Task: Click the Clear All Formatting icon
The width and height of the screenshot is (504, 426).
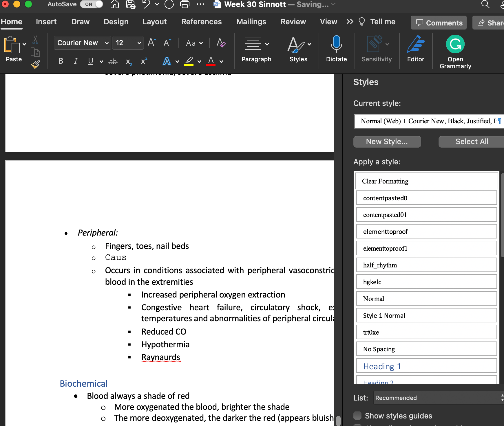Action: coord(221,43)
